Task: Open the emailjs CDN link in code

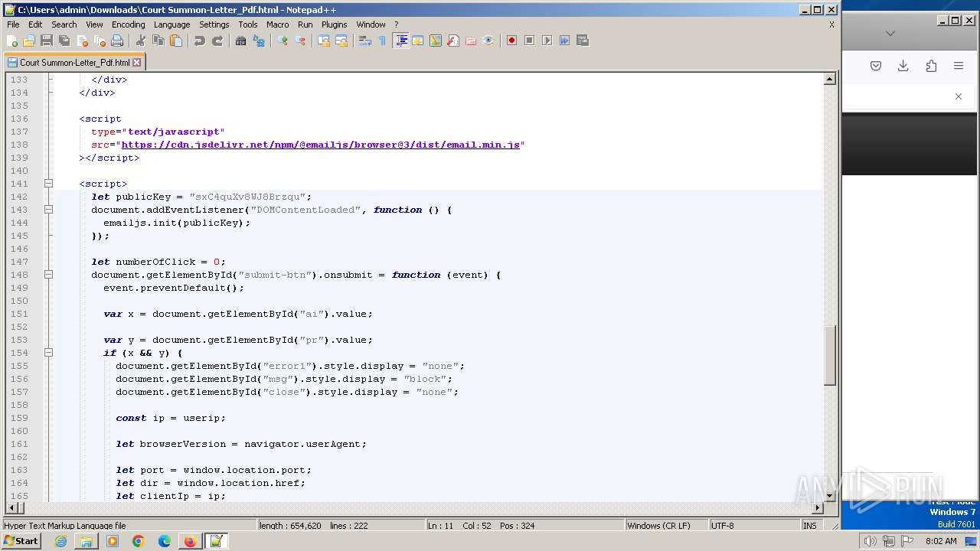Action: point(321,145)
